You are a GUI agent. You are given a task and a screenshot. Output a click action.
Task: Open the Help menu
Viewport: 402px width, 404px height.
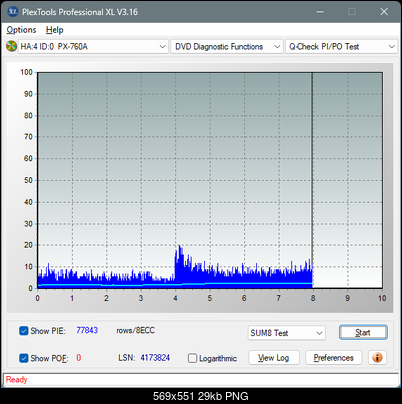(54, 30)
